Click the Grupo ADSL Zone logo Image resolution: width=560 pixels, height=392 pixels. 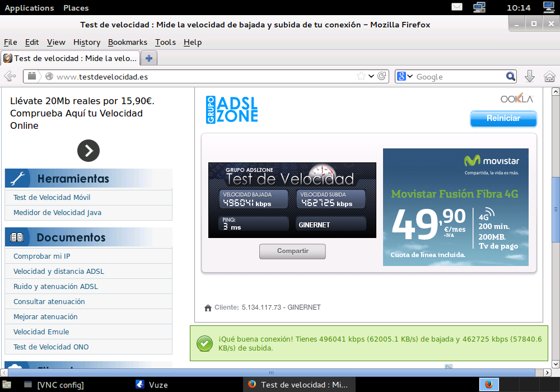click(x=232, y=110)
